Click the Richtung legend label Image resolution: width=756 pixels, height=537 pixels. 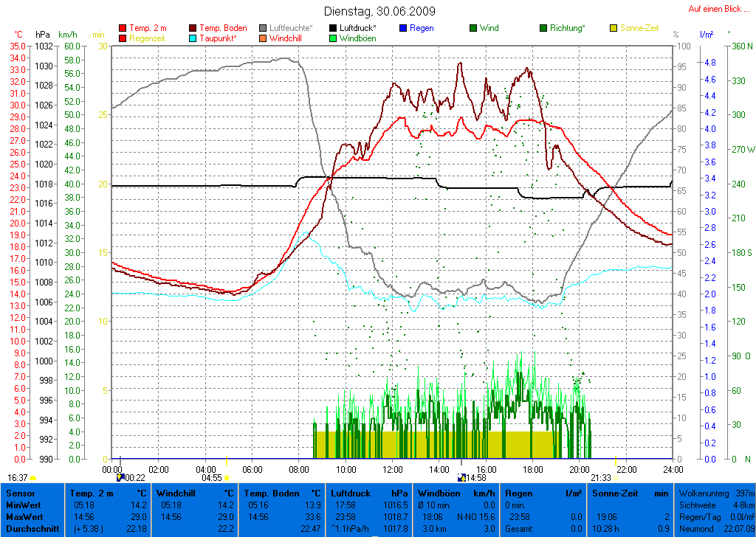pyautogui.click(x=568, y=28)
